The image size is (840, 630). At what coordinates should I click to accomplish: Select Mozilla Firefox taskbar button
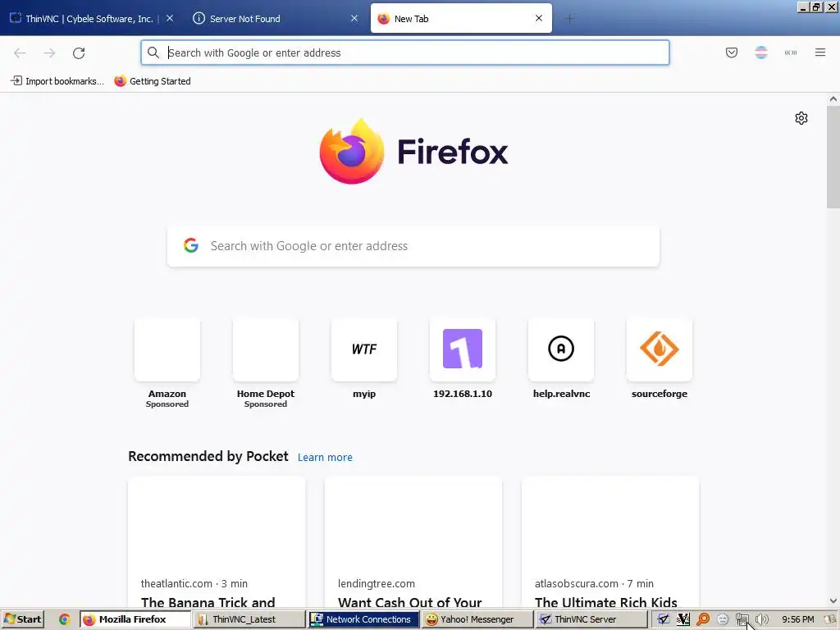135,619
